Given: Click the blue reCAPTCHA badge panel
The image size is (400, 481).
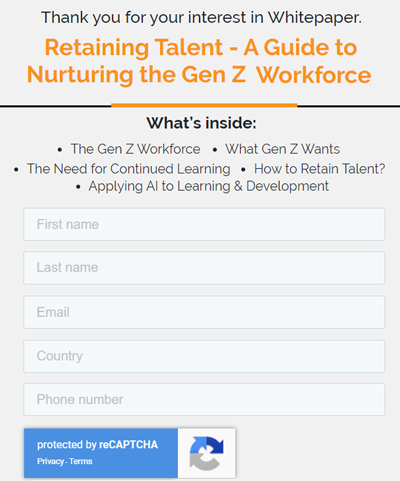Looking at the screenshot, I should click(101, 453).
